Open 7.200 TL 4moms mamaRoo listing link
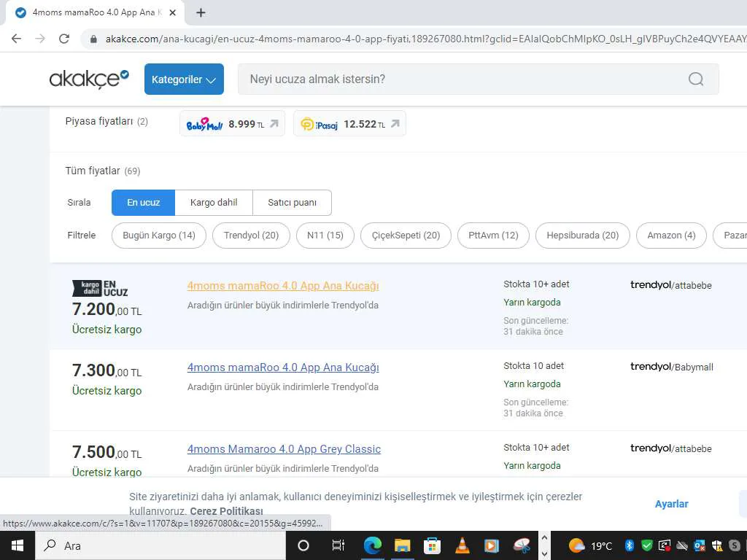747x560 pixels. [283, 286]
